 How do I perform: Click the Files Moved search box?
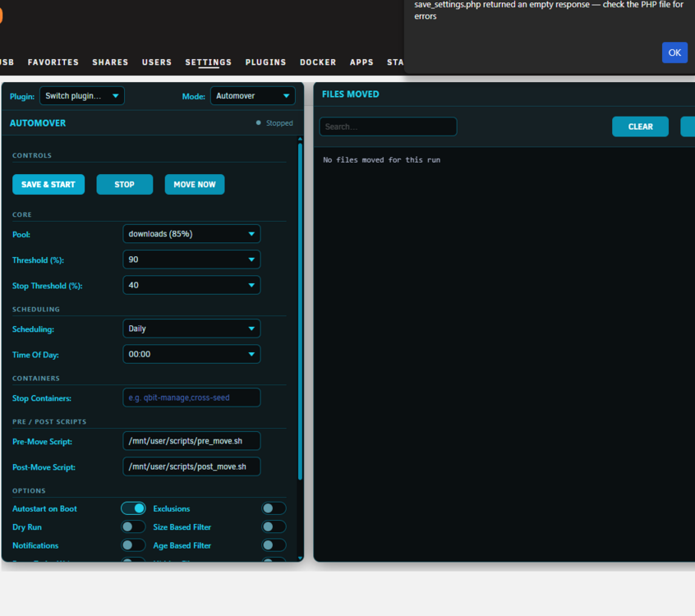pos(389,126)
